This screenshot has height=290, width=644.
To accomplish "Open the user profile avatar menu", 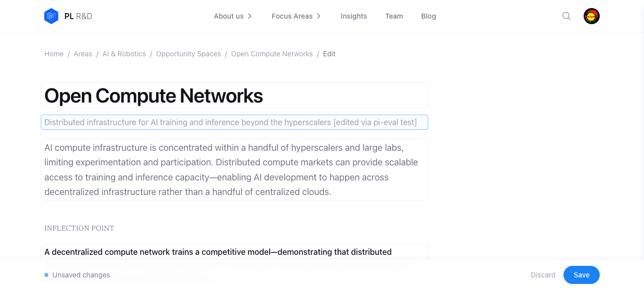I will (x=592, y=16).
